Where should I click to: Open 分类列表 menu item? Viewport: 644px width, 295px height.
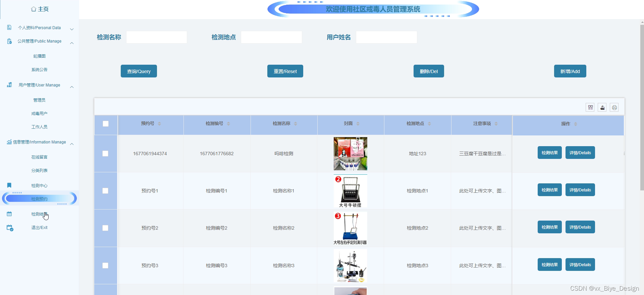click(x=39, y=171)
